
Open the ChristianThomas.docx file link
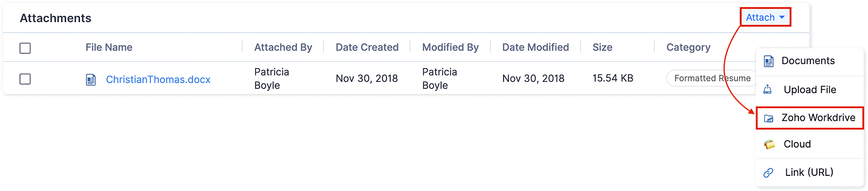pos(158,80)
